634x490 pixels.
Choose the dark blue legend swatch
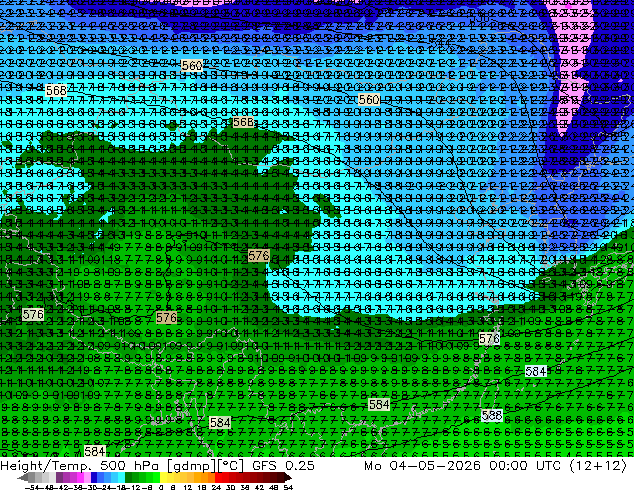pyautogui.click(x=94, y=478)
